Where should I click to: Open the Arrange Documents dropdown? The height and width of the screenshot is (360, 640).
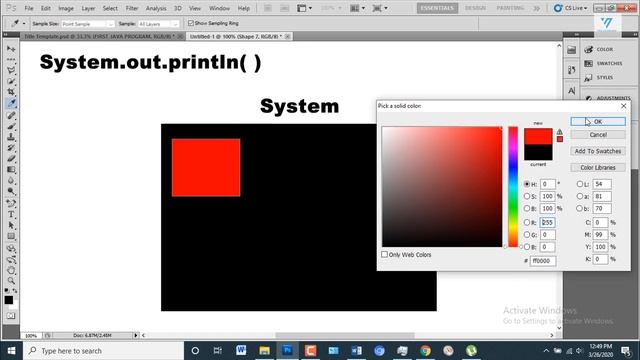coord(358,8)
